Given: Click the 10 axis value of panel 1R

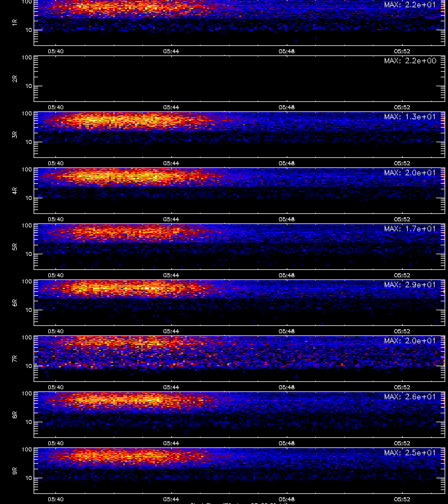Looking at the screenshot, I should pyautogui.click(x=29, y=30).
